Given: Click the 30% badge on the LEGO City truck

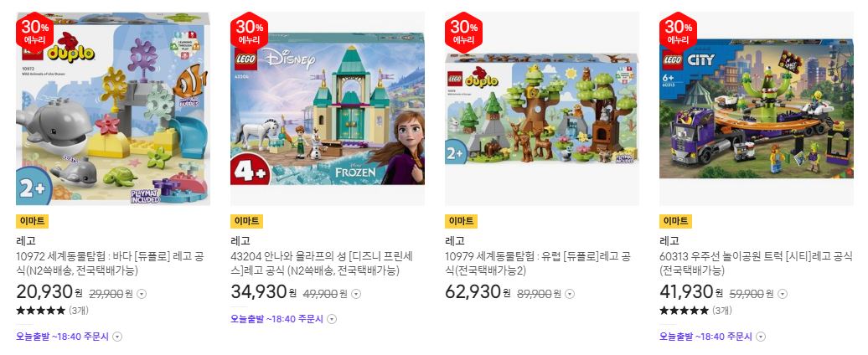Looking at the screenshot, I should (678, 33).
